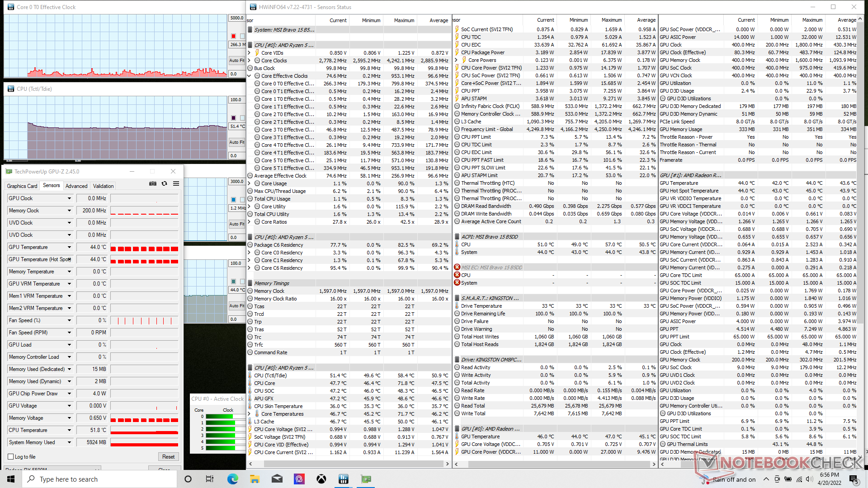The image size is (868, 488).
Task: Open the Mail app from the taskbar
Action: [277, 479]
